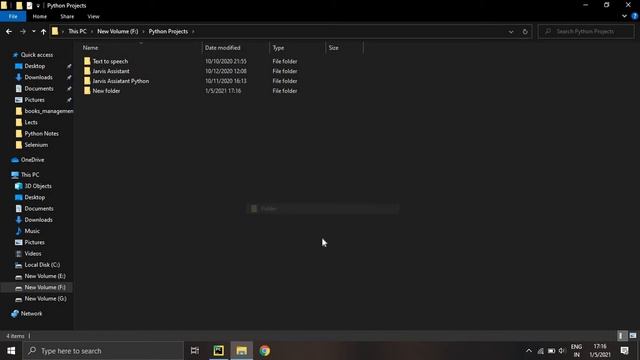Screen dimensions: 640x360
Task: Select the Text to speech folder
Action: [x=110, y=61]
